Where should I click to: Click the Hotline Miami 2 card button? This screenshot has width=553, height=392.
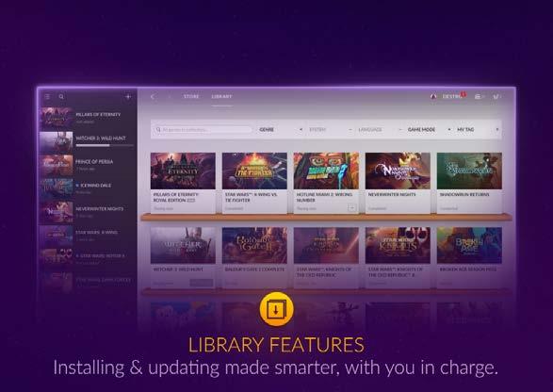click(351, 208)
